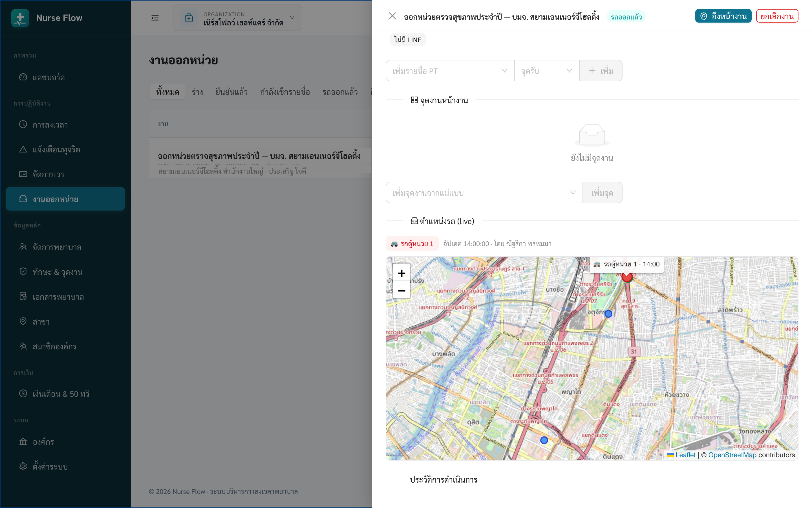
Task: Open the OpenStreetMap link
Action: tap(732, 455)
